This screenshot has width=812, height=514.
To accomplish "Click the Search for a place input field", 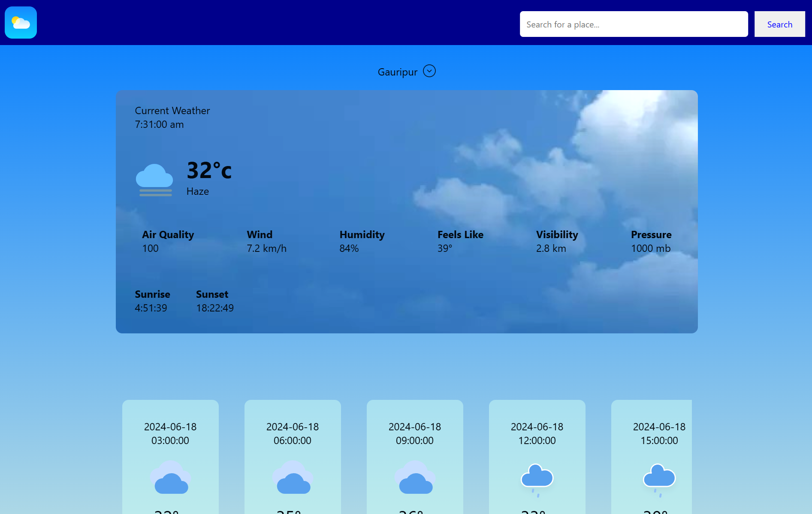I will pos(634,24).
